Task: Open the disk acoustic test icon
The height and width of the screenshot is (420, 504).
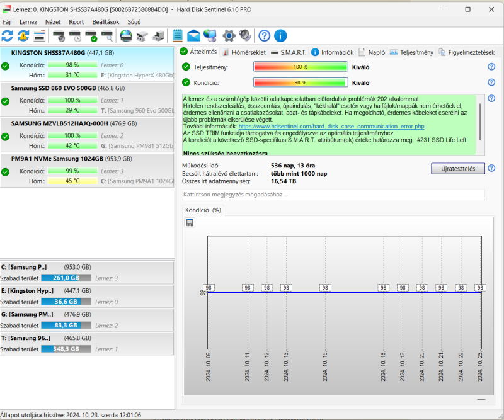Action: click(x=59, y=36)
